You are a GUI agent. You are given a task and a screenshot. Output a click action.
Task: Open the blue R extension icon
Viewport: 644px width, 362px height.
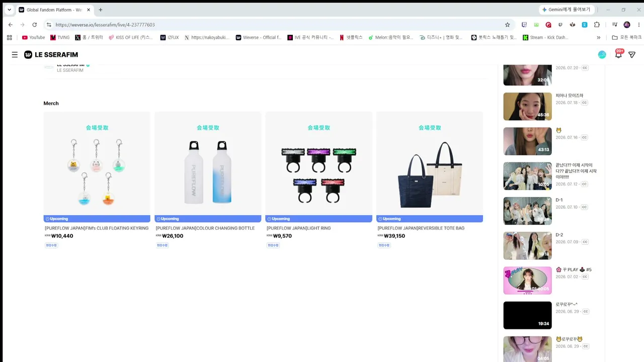[x=585, y=25]
